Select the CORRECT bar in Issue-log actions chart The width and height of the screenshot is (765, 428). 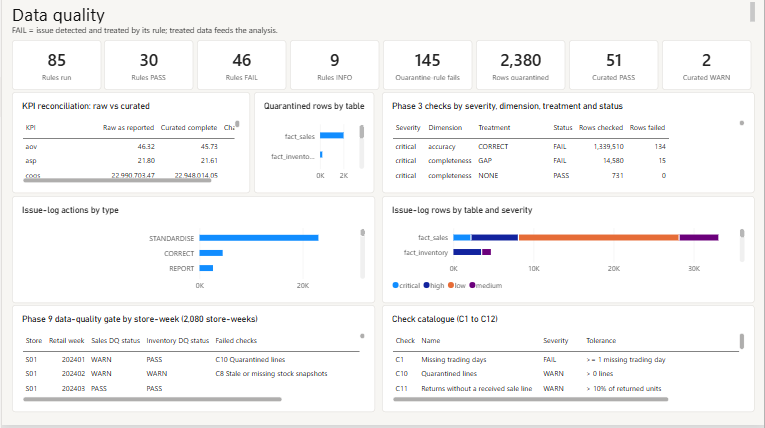point(211,253)
